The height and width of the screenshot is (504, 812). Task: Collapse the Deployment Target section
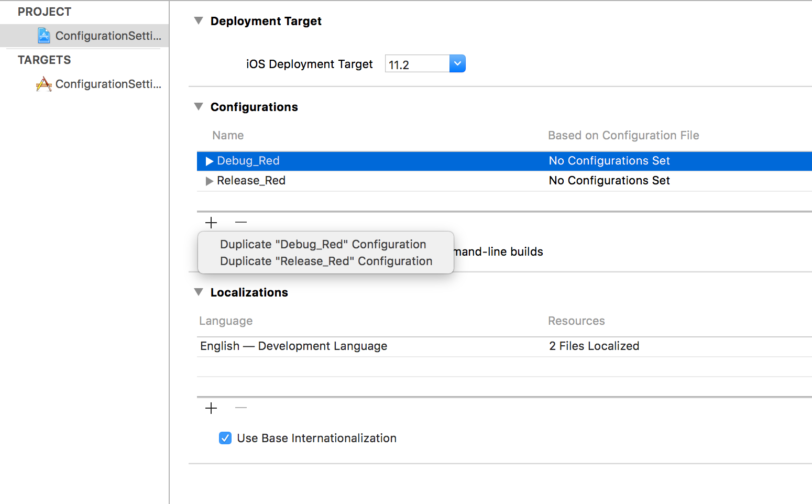199,21
